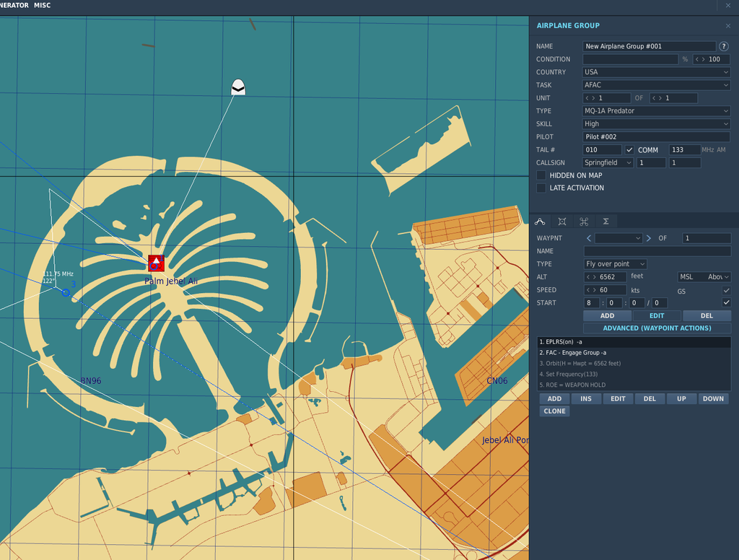Click the help question mark icon
The width and height of the screenshot is (739, 560).
[x=724, y=46]
